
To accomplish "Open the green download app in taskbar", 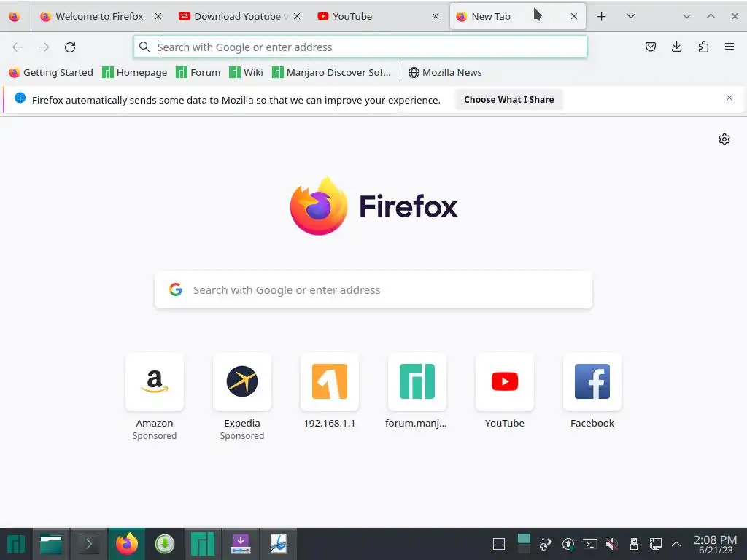I will click(x=164, y=544).
